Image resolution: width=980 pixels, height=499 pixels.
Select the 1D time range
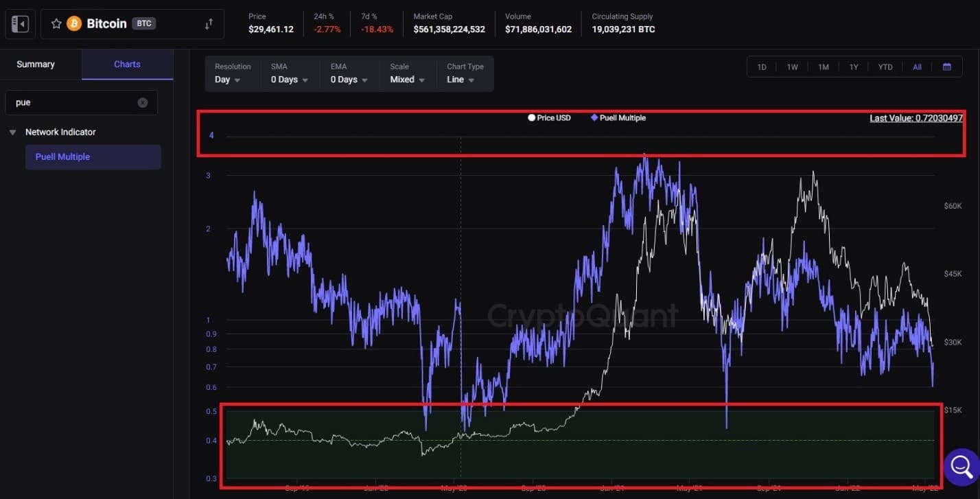(762, 67)
